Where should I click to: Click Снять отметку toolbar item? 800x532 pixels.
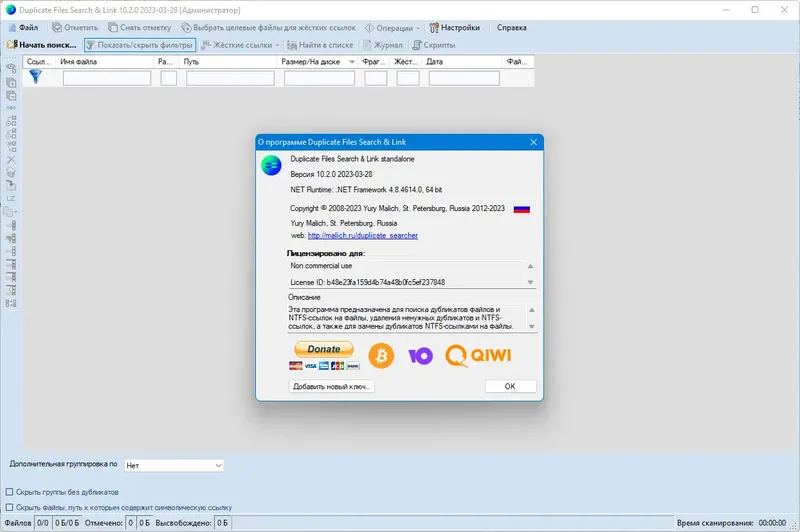(x=139, y=28)
